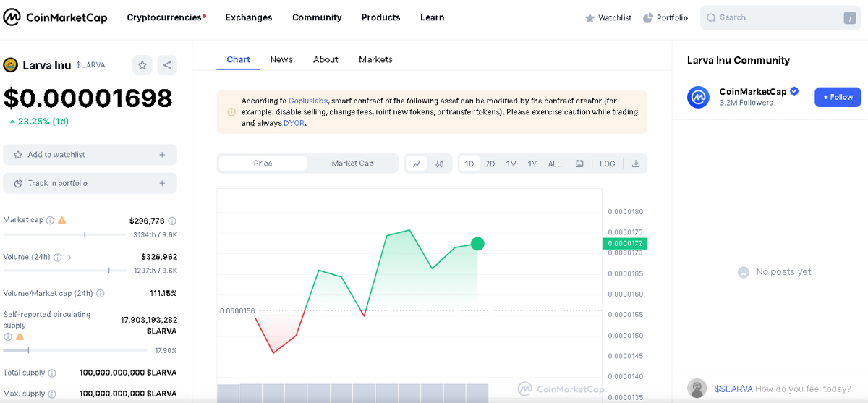
Task: Click the 3.2M Followers text
Action: (x=746, y=103)
